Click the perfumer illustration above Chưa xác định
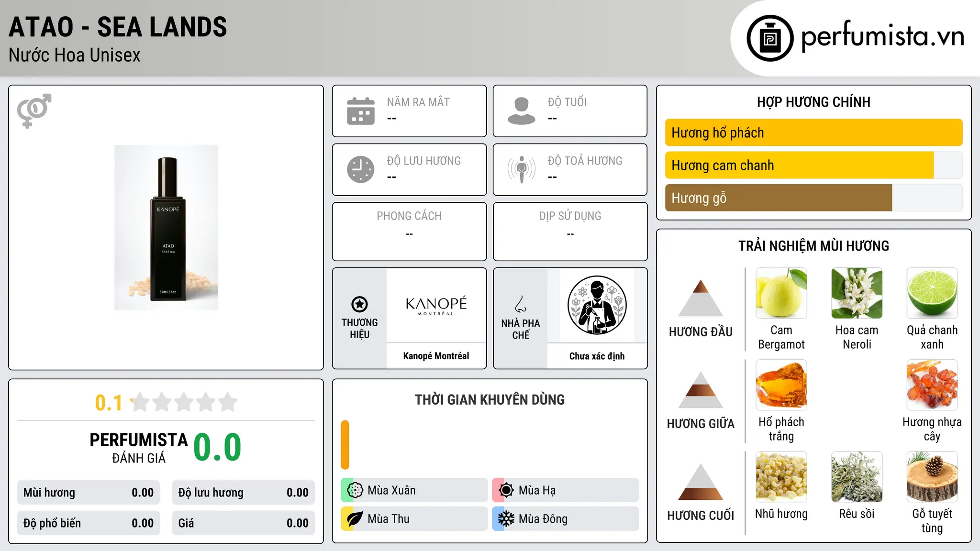980x551 pixels. pyautogui.click(x=597, y=305)
